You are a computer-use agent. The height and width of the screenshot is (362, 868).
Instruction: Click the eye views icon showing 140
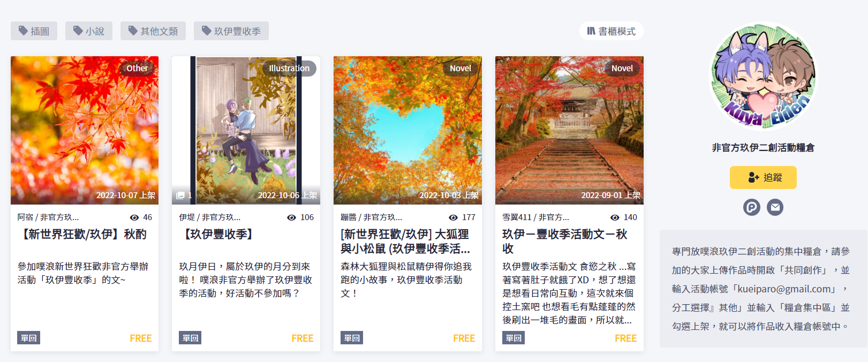tap(615, 217)
